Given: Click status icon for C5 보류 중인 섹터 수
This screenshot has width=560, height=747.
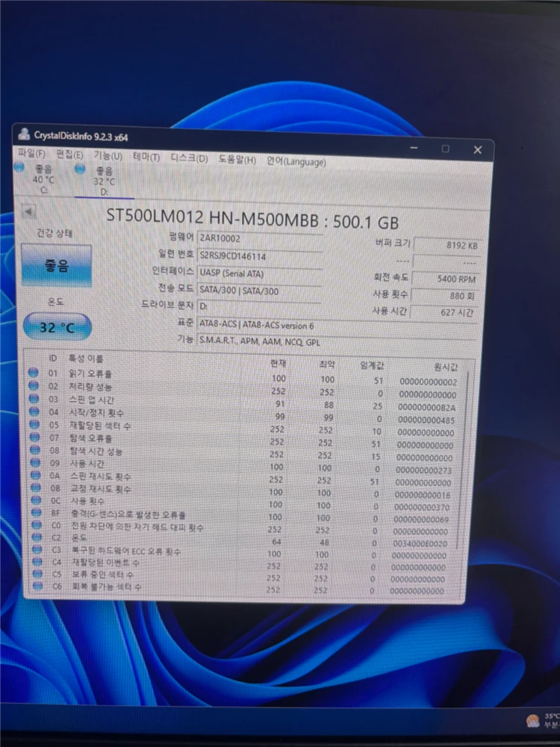Looking at the screenshot, I should [x=37, y=574].
